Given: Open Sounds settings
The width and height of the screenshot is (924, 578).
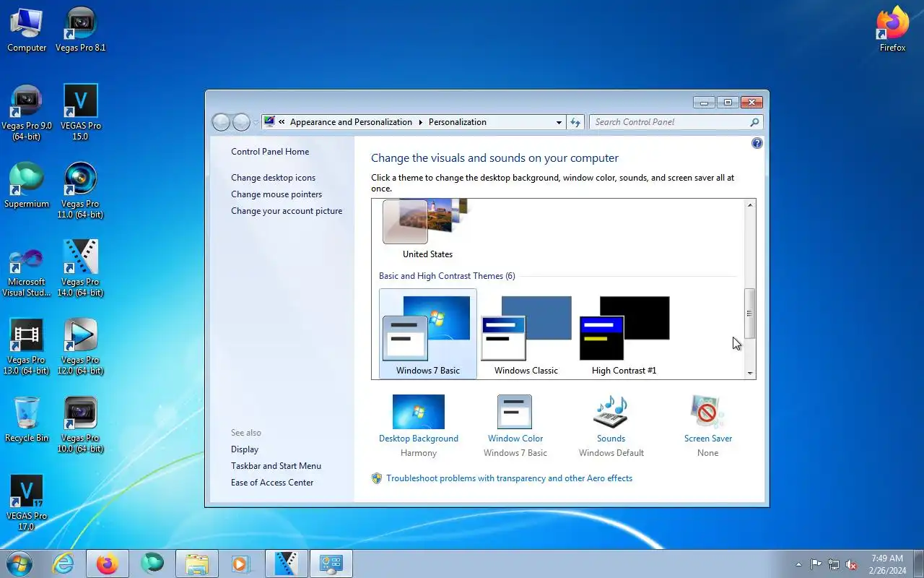Looking at the screenshot, I should [x=611, y=426].
